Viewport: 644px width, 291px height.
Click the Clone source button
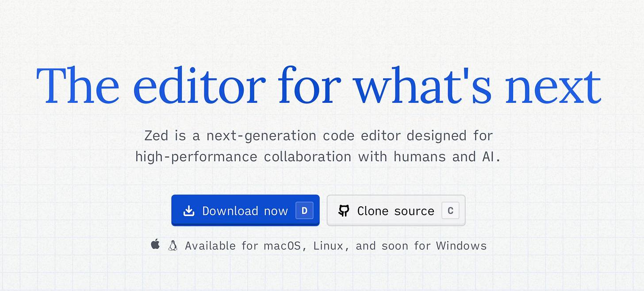[396, 210]
